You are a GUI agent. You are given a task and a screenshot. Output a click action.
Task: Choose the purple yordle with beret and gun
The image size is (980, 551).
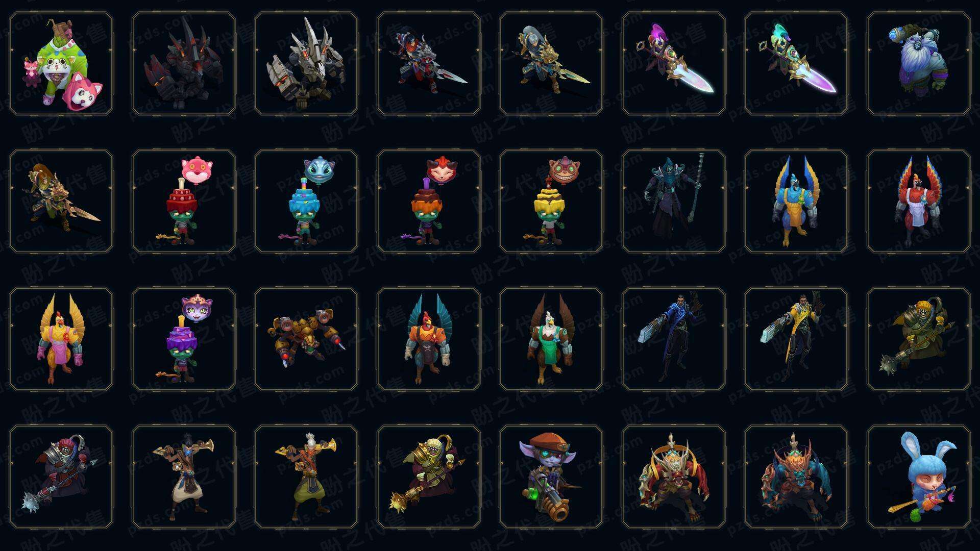[551, 477]
